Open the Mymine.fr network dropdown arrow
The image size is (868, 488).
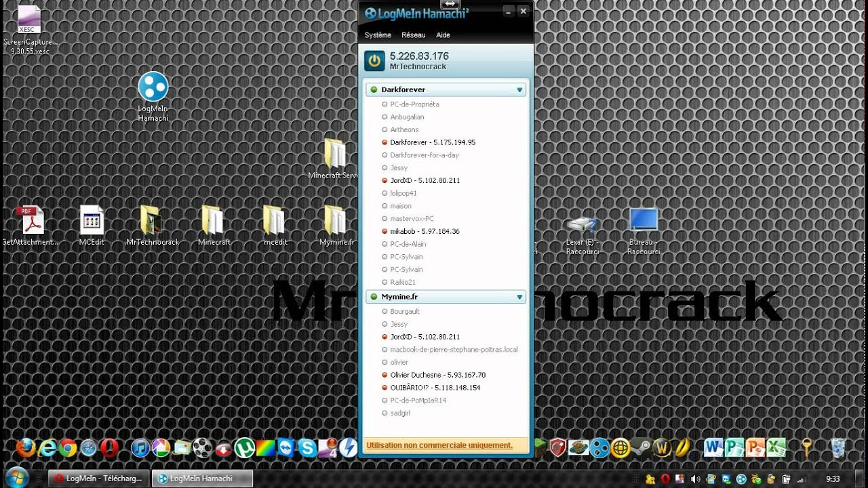coord(519,297)
